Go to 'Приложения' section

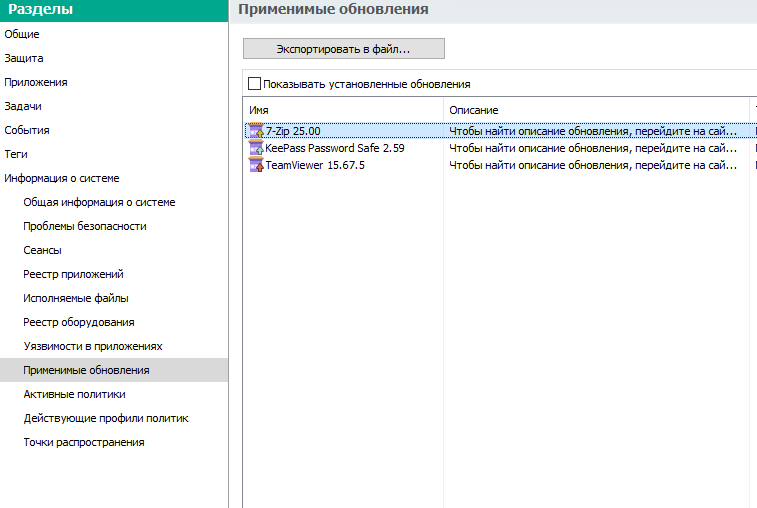click(36, 83)
